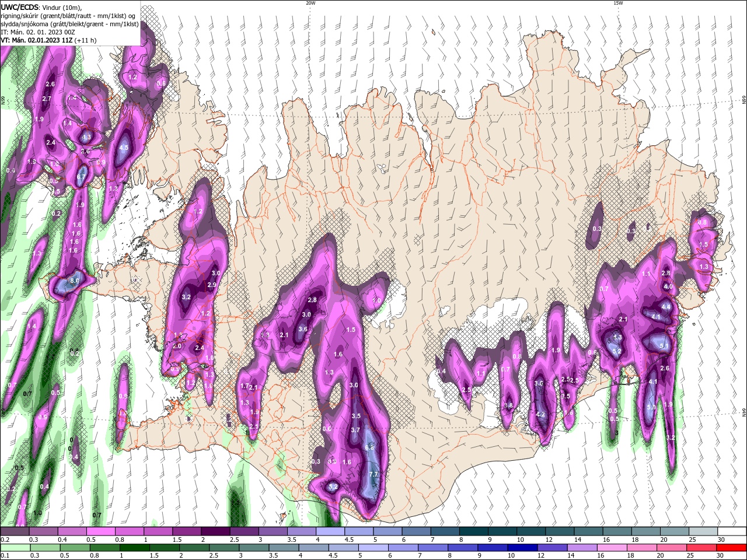Screen dimensions: 747x560
Task: Click the pure red legend swatch labeled 30
Action: tap(731, 548)
